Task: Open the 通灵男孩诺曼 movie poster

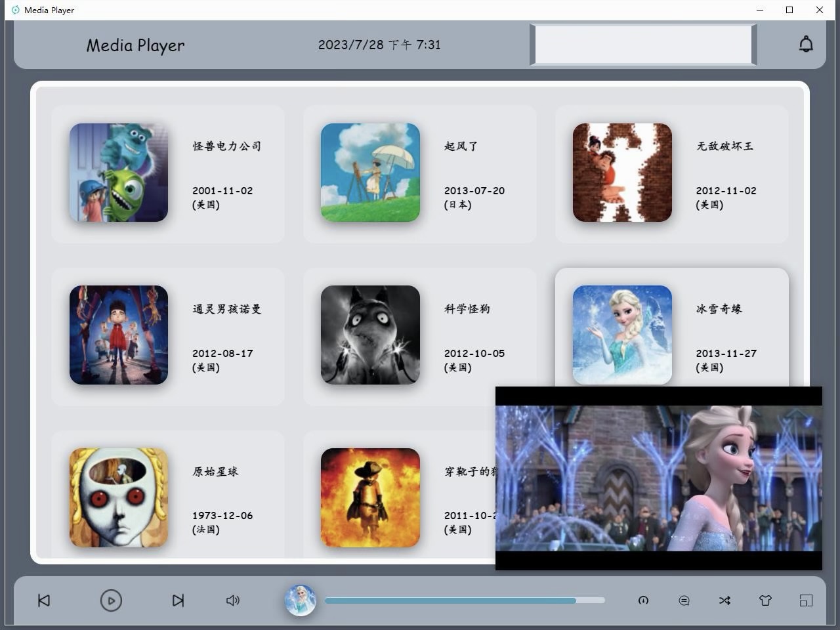Action: [119, 335]
